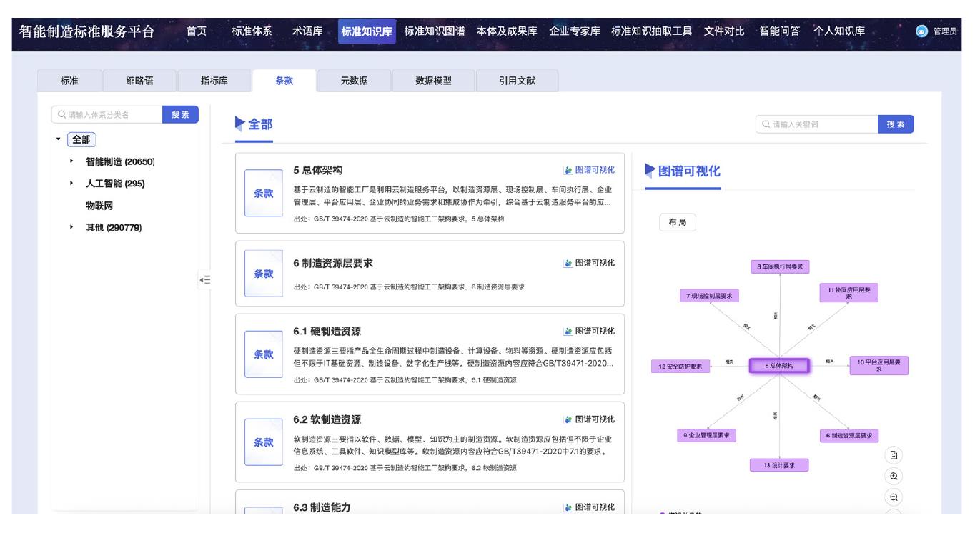Viewport: 980px width, 533px height.
Task: Open 图谱可视化 for 6.1 硬制造资源
Action: click(x=590, y=331)
